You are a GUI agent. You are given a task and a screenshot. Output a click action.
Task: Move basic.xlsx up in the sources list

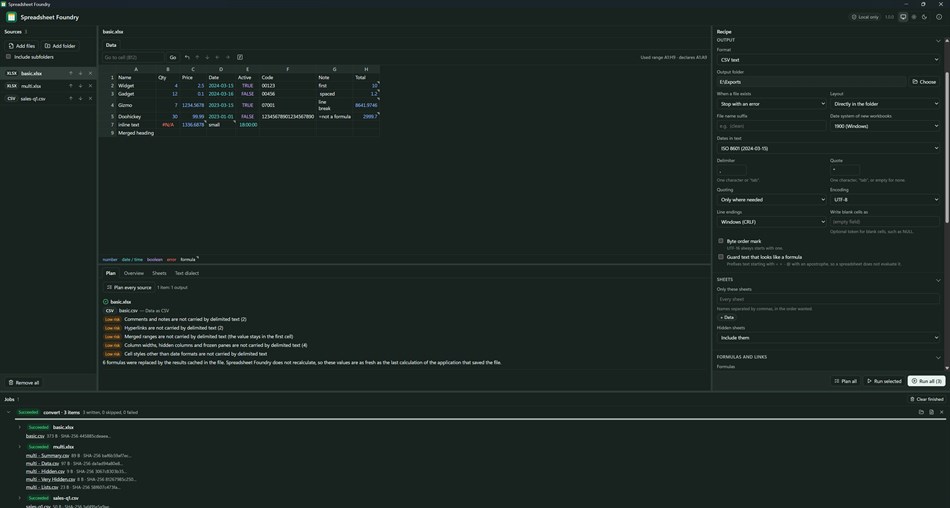point(70,73)
